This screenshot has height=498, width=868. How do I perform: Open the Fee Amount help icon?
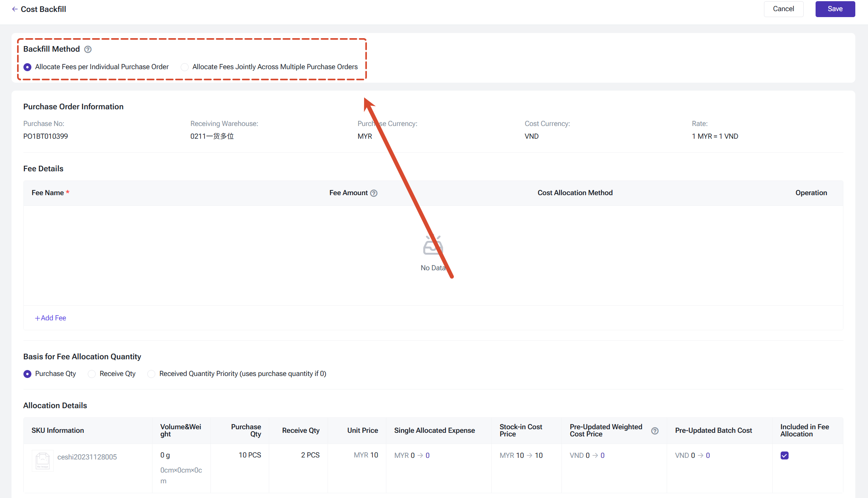pos(374,193)
